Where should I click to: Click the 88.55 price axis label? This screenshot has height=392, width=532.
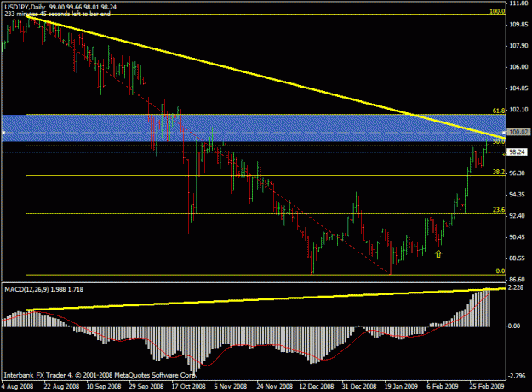click(x=517, y=258)
